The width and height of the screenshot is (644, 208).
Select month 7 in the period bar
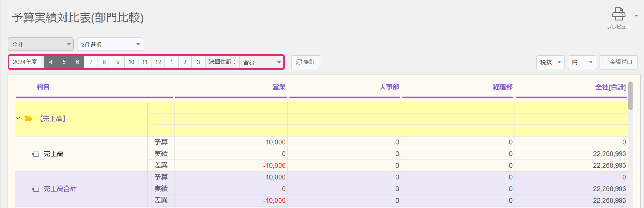click(91, 62)
